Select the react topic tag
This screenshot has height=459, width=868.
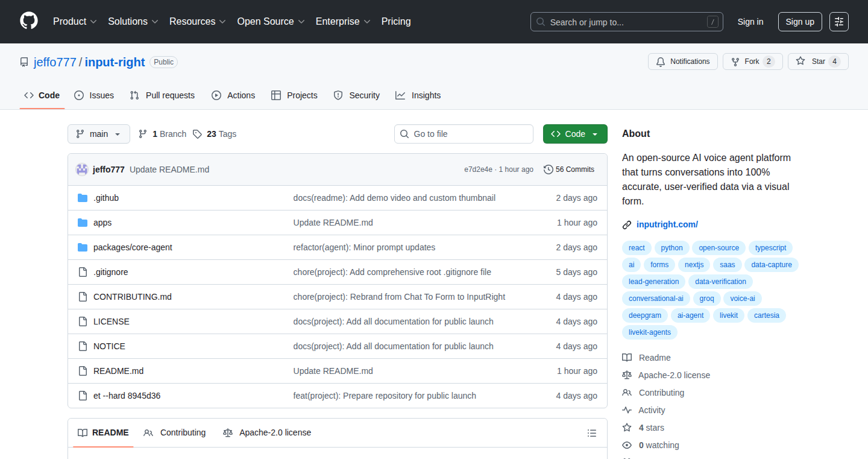(x=637, y=248)
